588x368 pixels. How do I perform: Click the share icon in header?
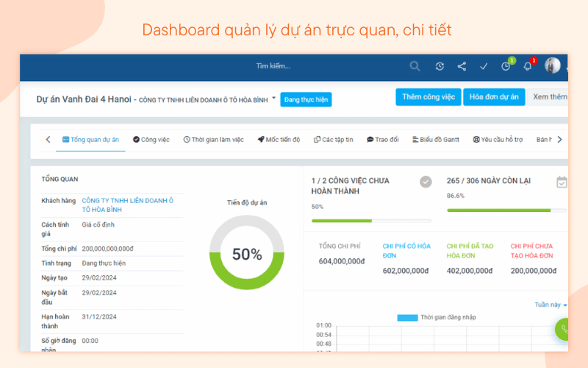462,66
